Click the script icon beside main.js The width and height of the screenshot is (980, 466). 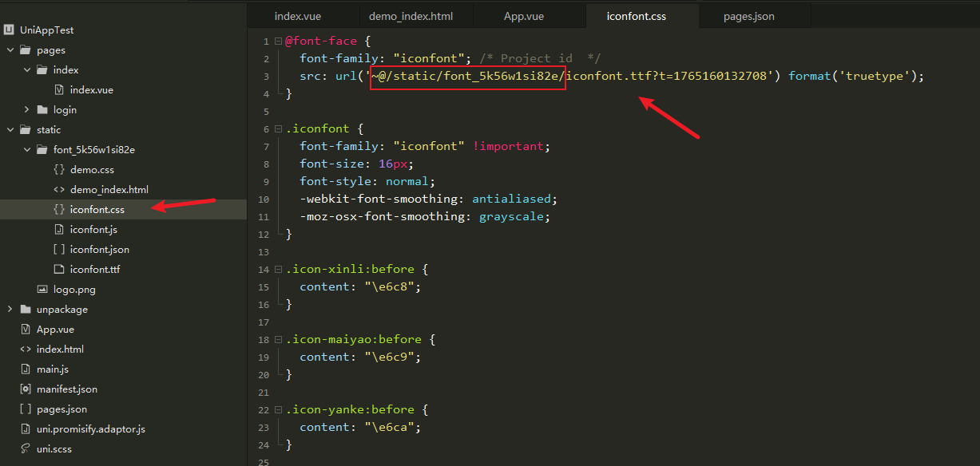26,369
